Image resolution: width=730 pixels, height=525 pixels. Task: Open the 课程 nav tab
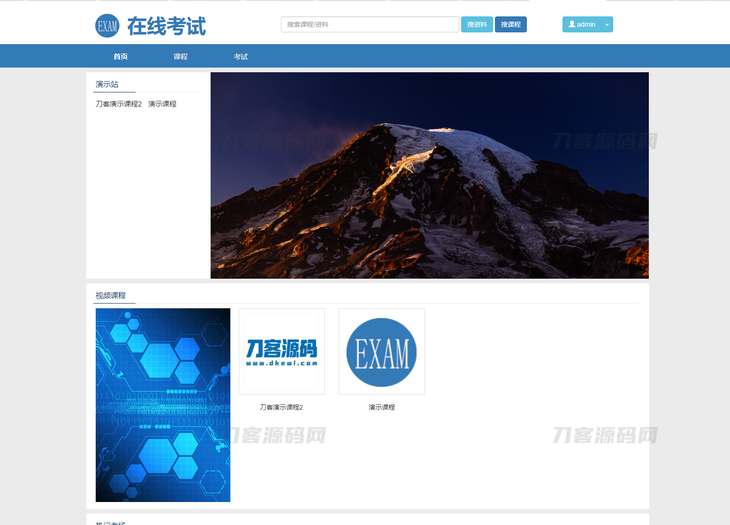coord(180,57)
